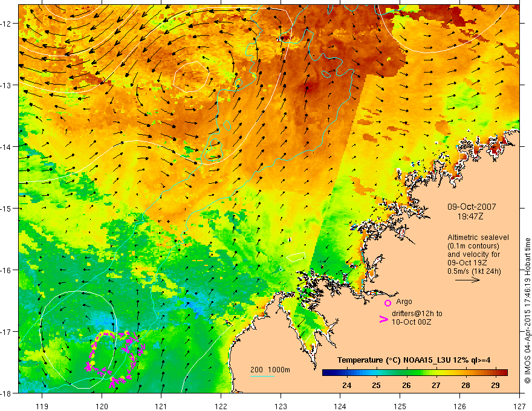The width and height of the screenshot is (532, 411).
Task: Click the longitude axis label 123
Action: coord(281,406)
